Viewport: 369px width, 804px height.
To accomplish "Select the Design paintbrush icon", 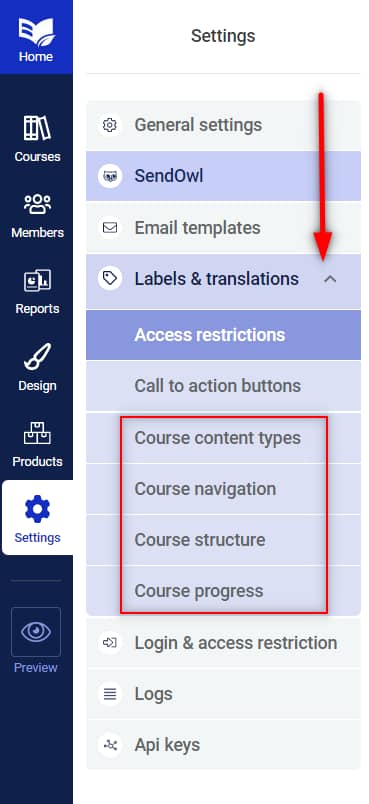I will (37, 357).
